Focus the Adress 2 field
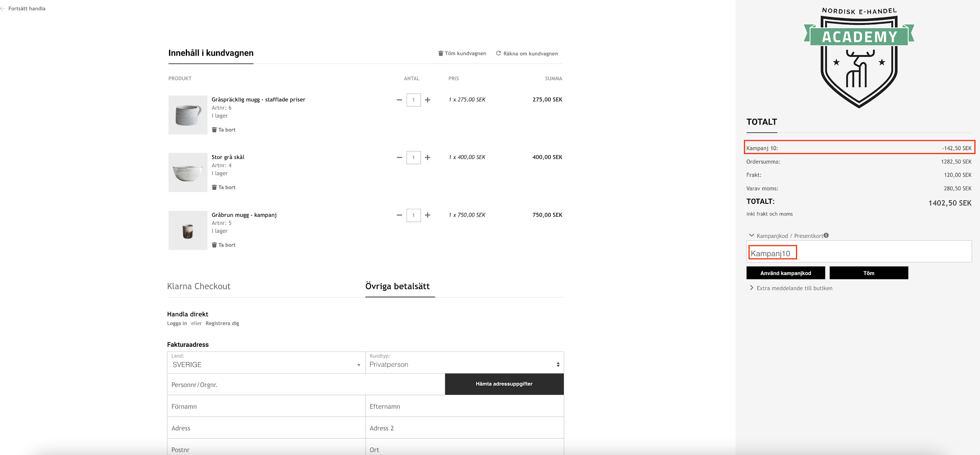 point(465,428)
